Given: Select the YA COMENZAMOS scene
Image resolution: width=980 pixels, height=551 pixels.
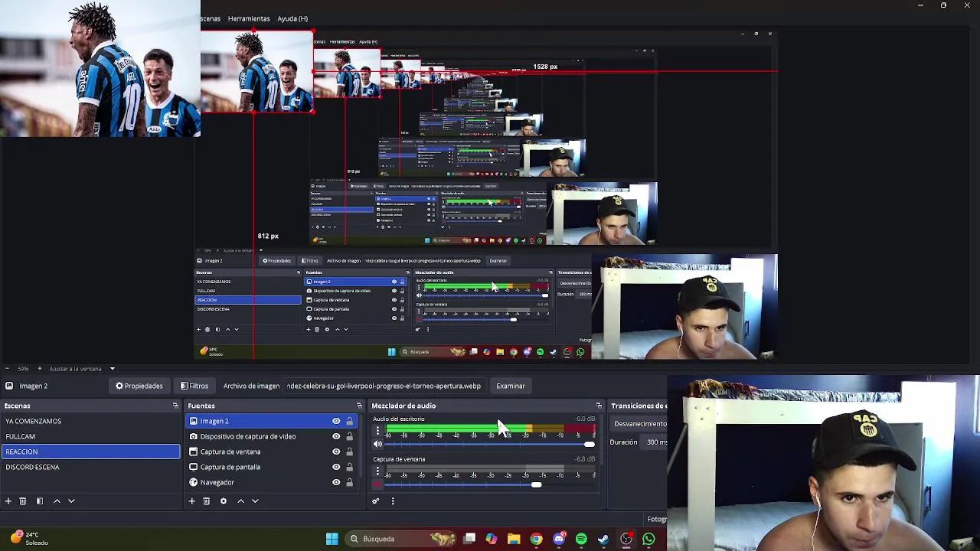Looking at the screenshot, I should pos(90,421).
